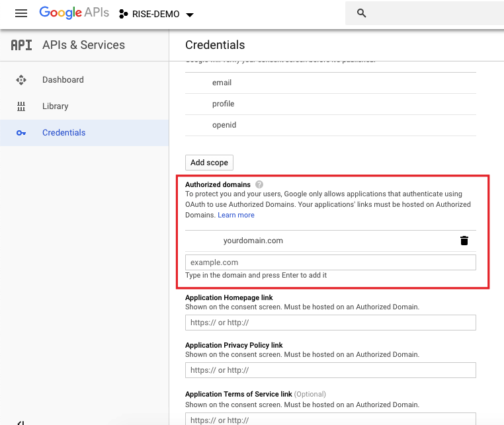Click the Application Homepage link field
This screenshot has width=504, height=425.
pos(331,323)
